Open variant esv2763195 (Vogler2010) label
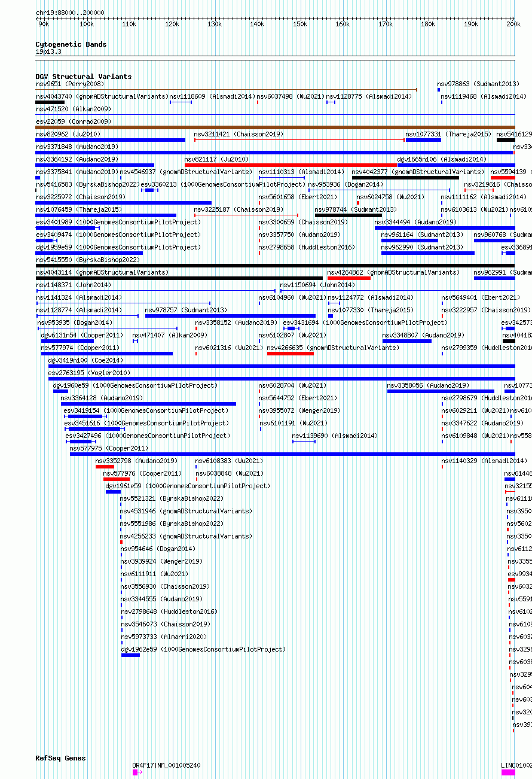 (90, 373)
